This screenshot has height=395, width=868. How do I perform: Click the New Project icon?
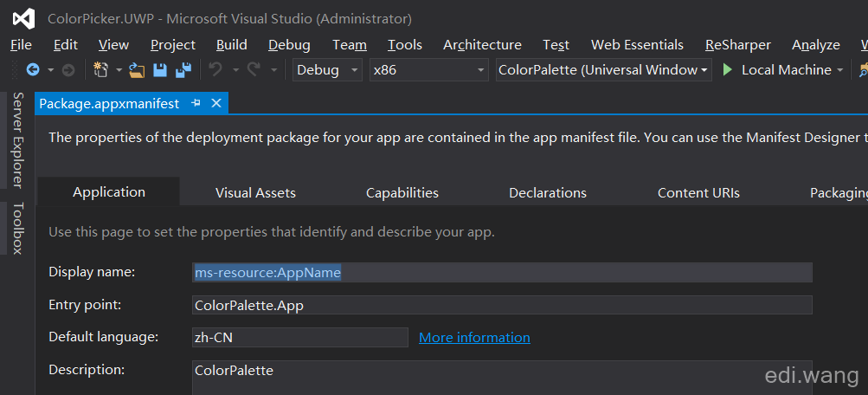click(x=100, y=70)
